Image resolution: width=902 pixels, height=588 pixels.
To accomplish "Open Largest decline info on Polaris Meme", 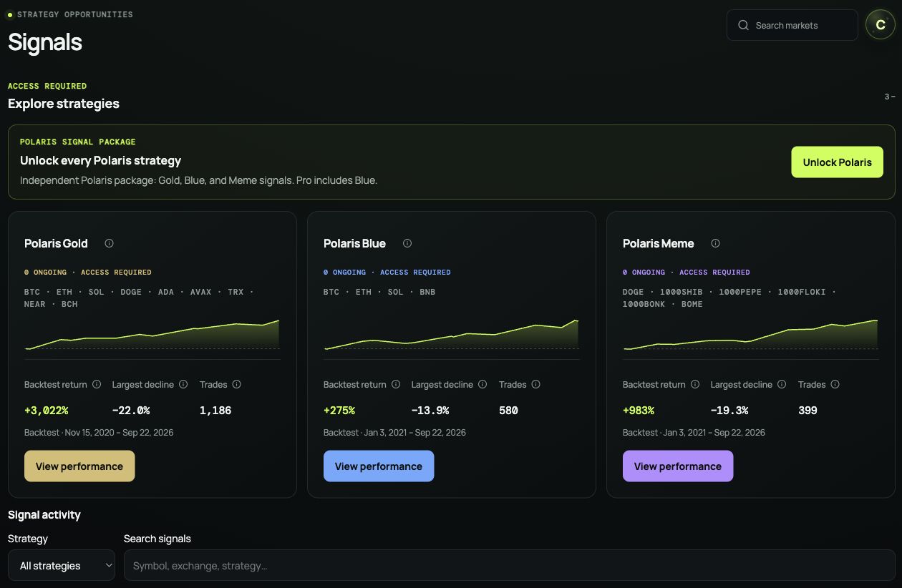I will pyautogui.click(x=782, y=384).
